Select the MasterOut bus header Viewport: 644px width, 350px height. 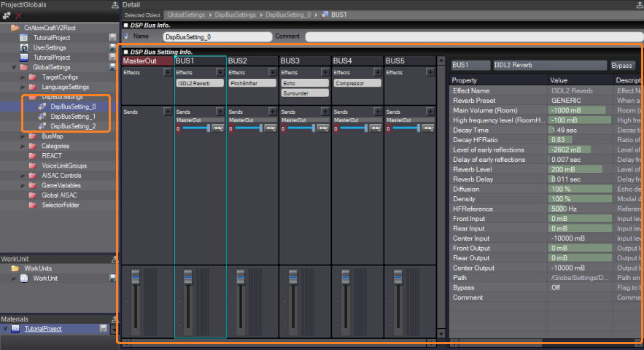point(147,61)
